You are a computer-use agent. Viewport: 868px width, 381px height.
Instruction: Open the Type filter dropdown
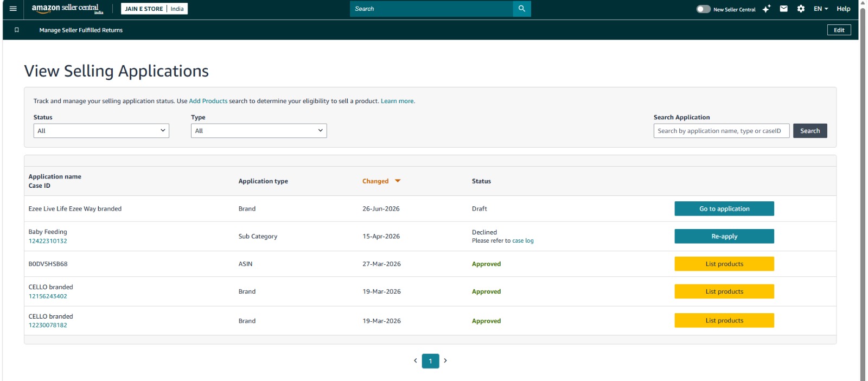259,131
